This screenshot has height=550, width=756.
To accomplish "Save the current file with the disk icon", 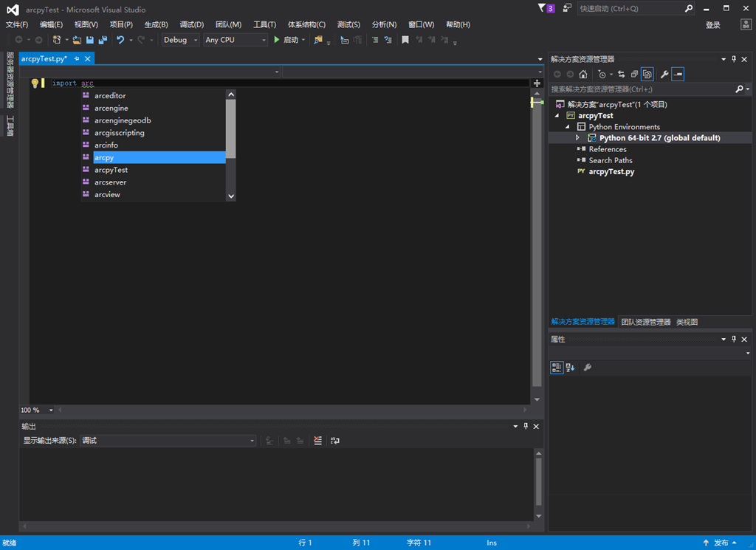I will pos(89,40).
